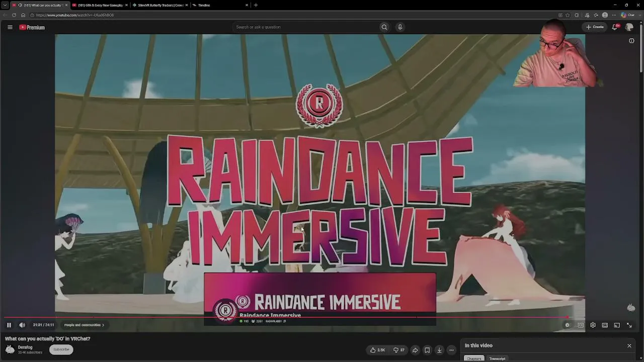Open Derafog channel name link
This screenshot has width=644, height=362.
pyautogui.click(x=25, y=347)
